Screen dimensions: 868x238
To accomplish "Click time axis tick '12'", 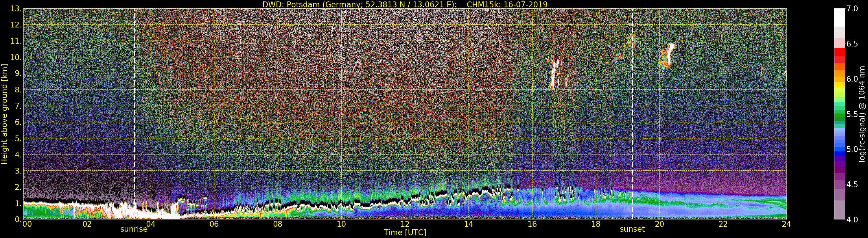I will point(405,224).
